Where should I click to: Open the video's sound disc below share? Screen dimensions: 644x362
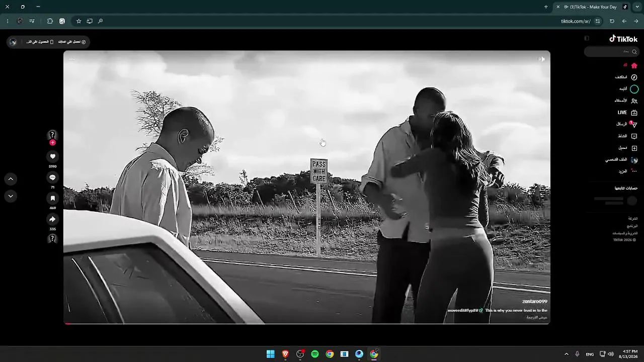(52, 239)
